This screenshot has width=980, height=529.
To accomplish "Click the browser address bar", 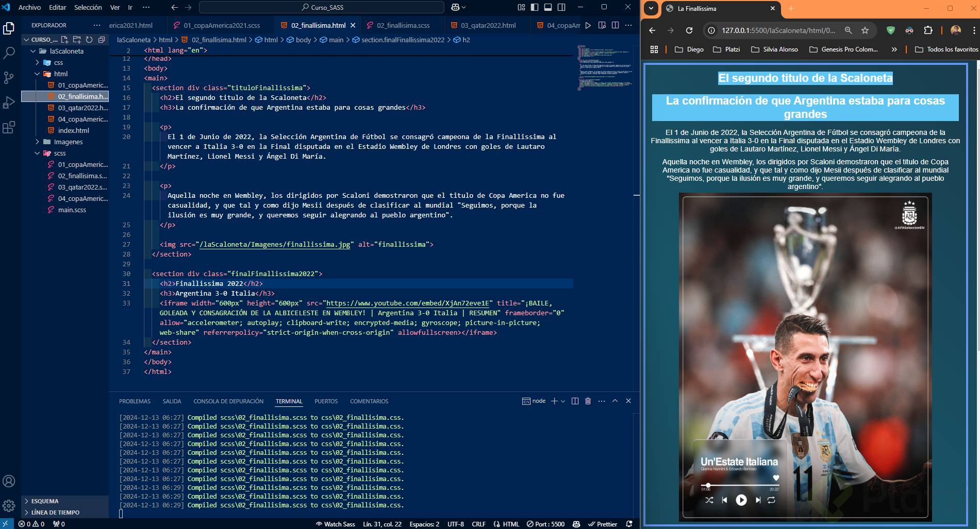I will coord(778,30).
